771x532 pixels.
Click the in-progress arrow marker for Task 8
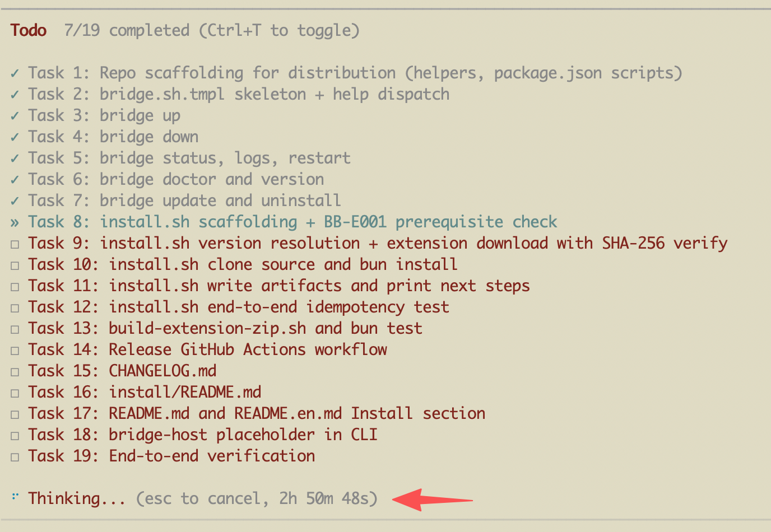coord(15,223)
